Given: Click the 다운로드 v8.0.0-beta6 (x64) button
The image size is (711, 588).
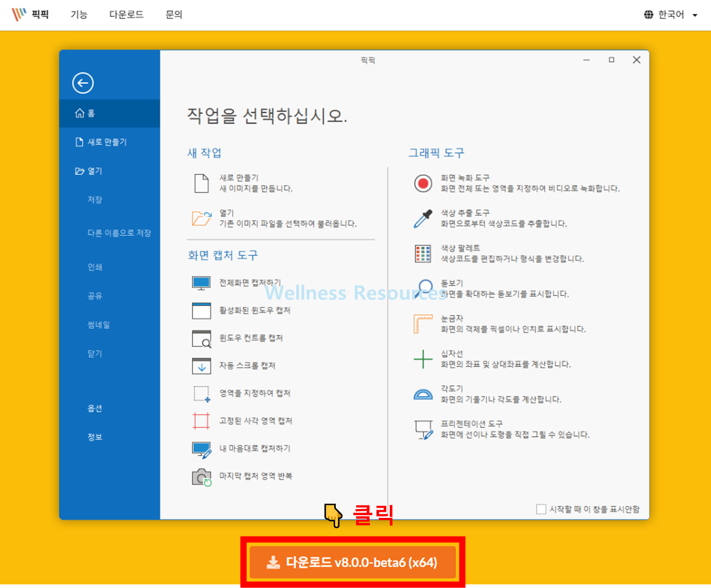Looking at the screenshot, I should coord(352,562).
